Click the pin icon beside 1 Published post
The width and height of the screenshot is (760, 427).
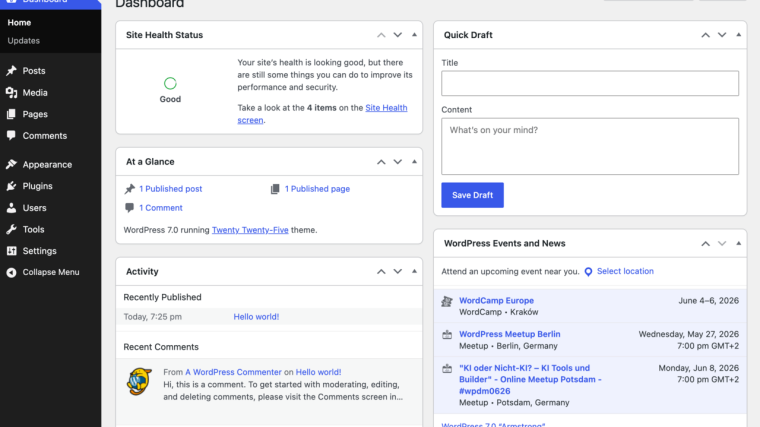(x=129, y=189)
